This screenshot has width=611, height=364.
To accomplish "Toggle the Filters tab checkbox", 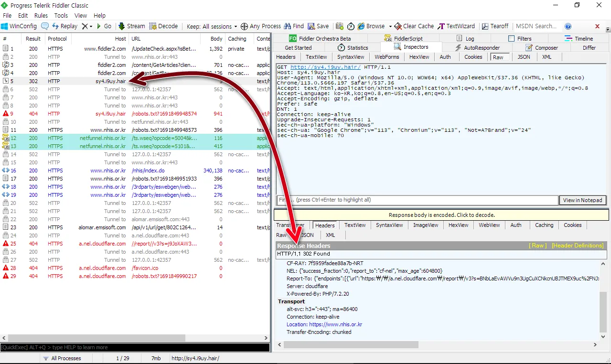I will click(511, 39).
